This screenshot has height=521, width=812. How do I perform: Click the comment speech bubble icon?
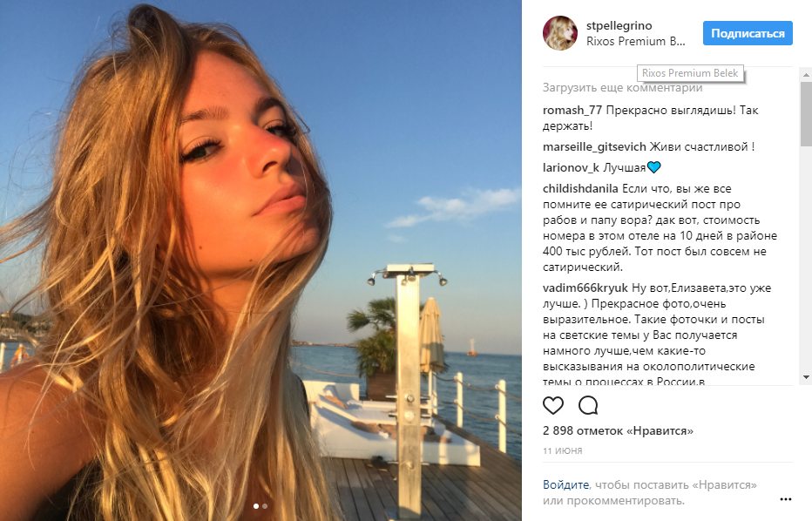[x=588, y=405]
